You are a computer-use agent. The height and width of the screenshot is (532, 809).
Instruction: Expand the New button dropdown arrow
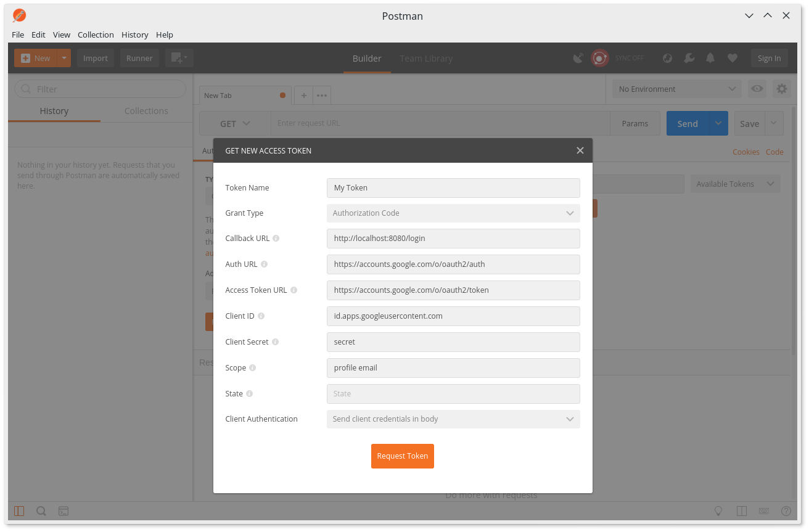point(64,58)
